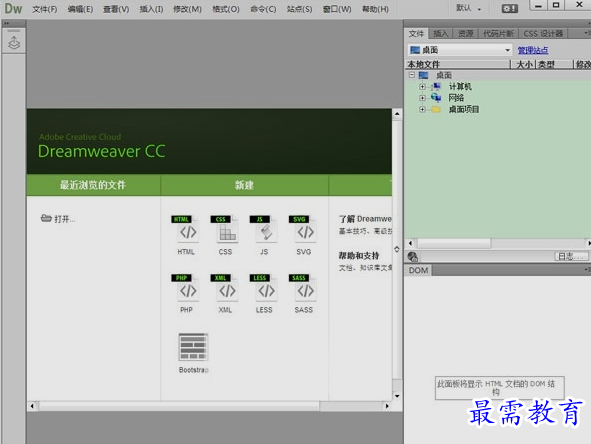The height and width of the screenshot is (444, 591).
Task: Click the 最近浏览的文件 header
Action: click(93, 185)
